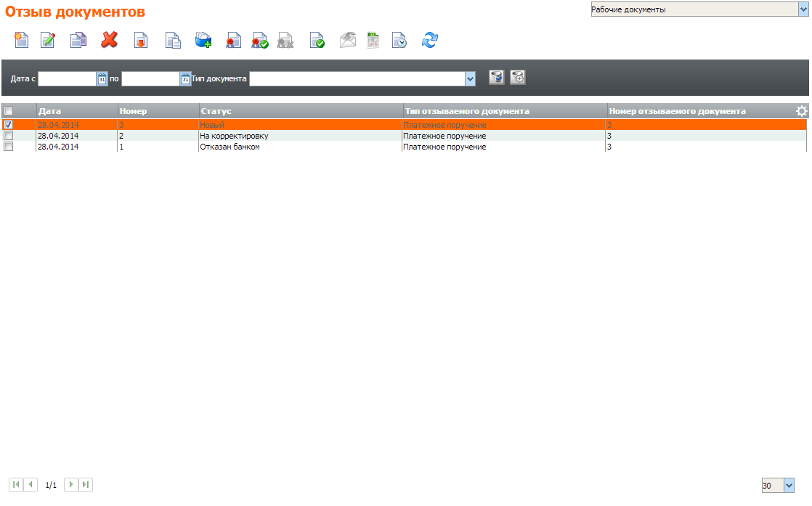Apply the filter with the funnel checkmark icon
812x506 pixels.
(497, 78)
